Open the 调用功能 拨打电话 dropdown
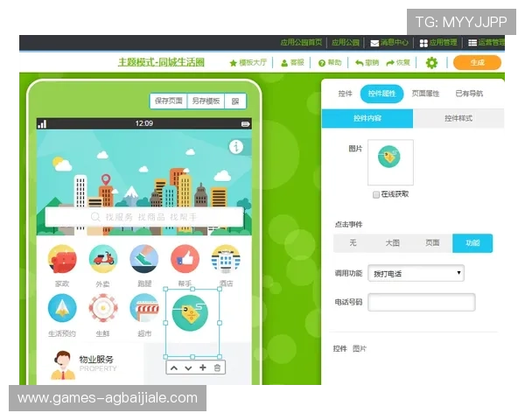Viewport: 525px width, 420px height. pyautogui.click(x=416, y=273)
